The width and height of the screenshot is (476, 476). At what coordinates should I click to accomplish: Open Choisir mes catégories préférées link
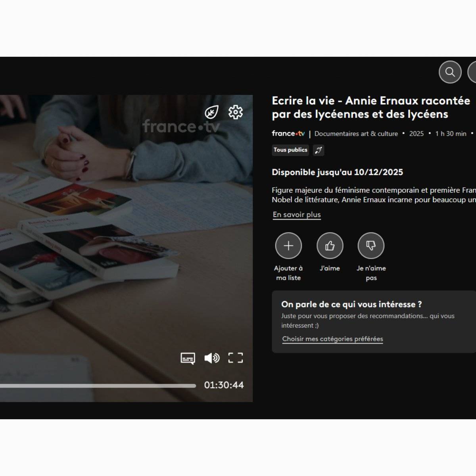(332, 339)
